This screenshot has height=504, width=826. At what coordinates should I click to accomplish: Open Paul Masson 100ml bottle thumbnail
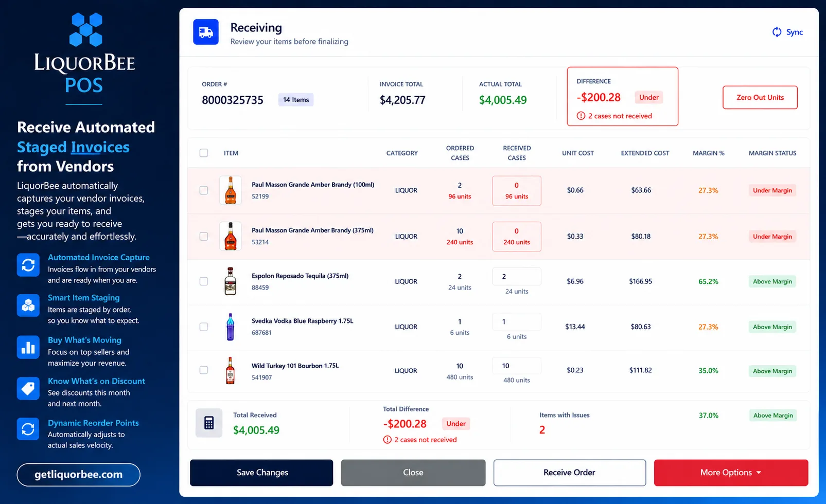pyautogui.click(x=231, y=190)
